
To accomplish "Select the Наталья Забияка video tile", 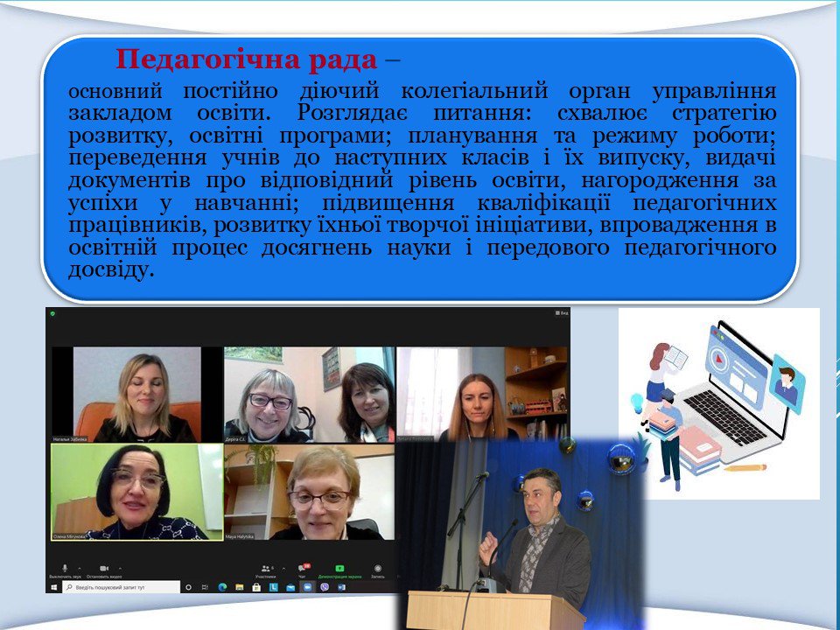I will [137, 395].
